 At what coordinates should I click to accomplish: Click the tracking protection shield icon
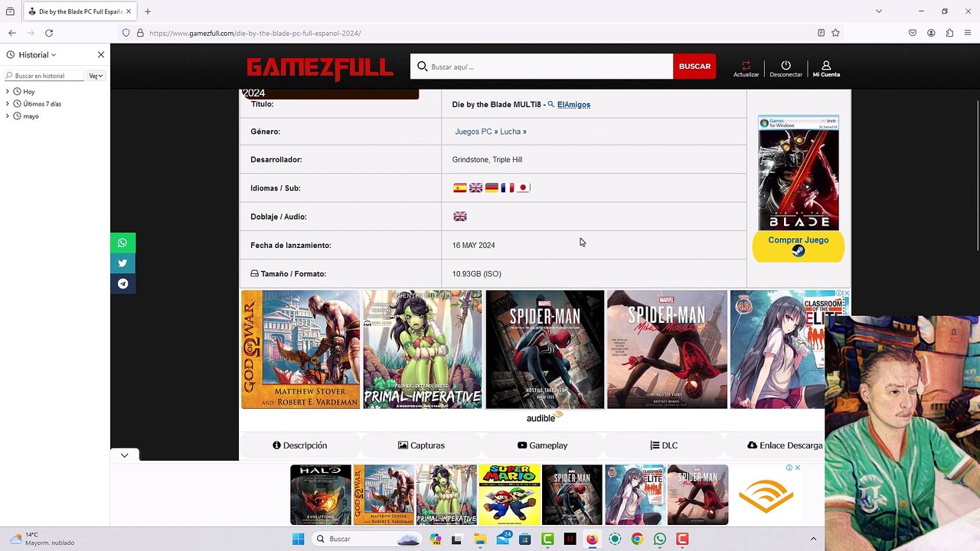point(126,33)
